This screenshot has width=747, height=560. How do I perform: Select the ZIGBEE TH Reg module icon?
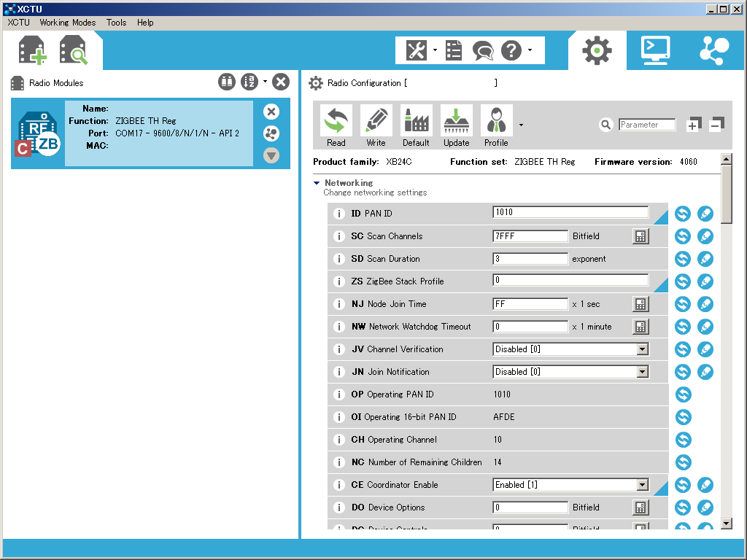[x=38, y=134]
